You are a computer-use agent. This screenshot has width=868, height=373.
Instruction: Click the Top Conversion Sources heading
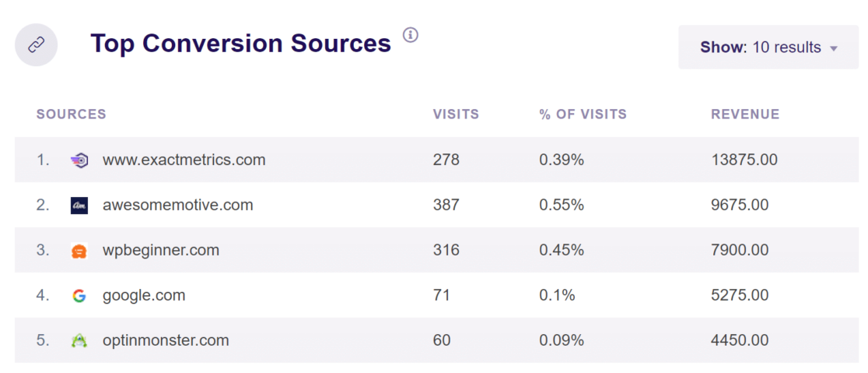tap(240, 44)
